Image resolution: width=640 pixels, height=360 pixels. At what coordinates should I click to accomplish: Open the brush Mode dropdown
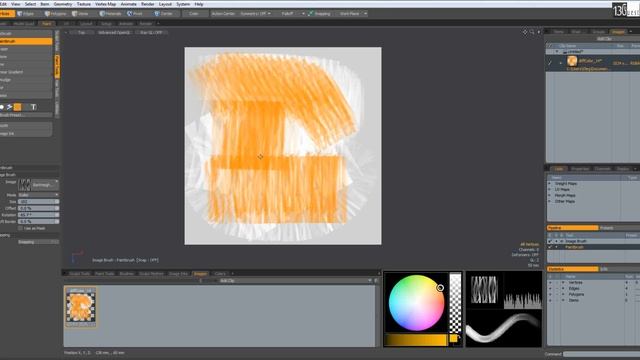38,195
